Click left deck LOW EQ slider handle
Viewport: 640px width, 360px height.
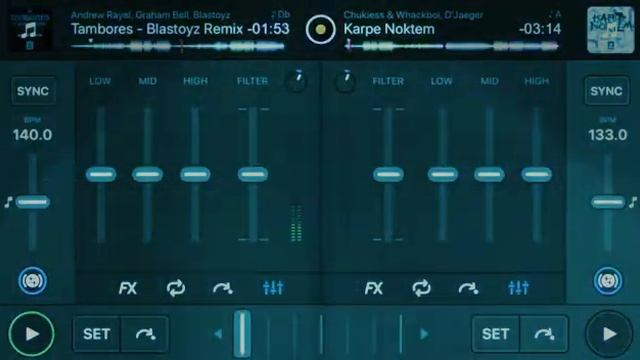[101, 174]
